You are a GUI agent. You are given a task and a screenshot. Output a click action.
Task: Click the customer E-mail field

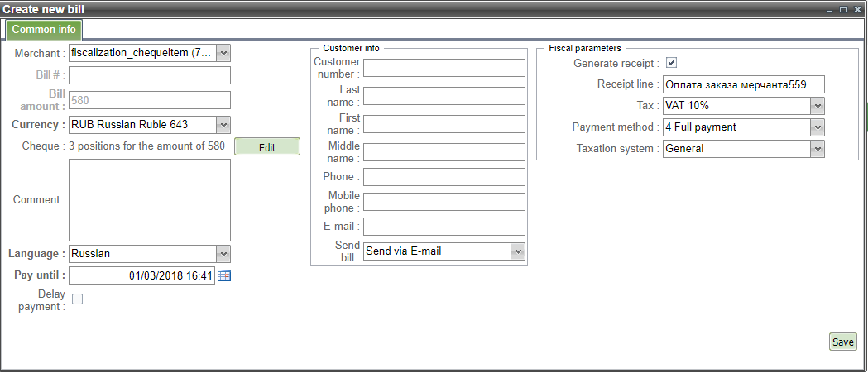[444, 227]
